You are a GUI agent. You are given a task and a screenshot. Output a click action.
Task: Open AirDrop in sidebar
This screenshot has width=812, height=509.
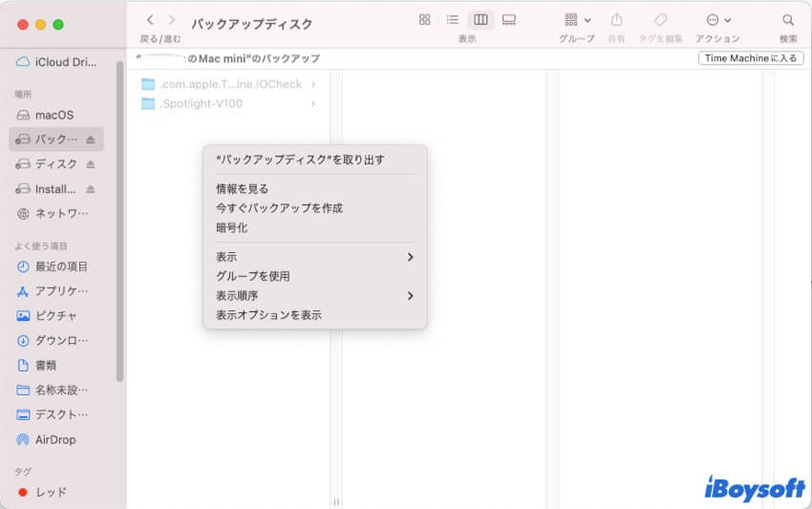(x=47, y=439)
